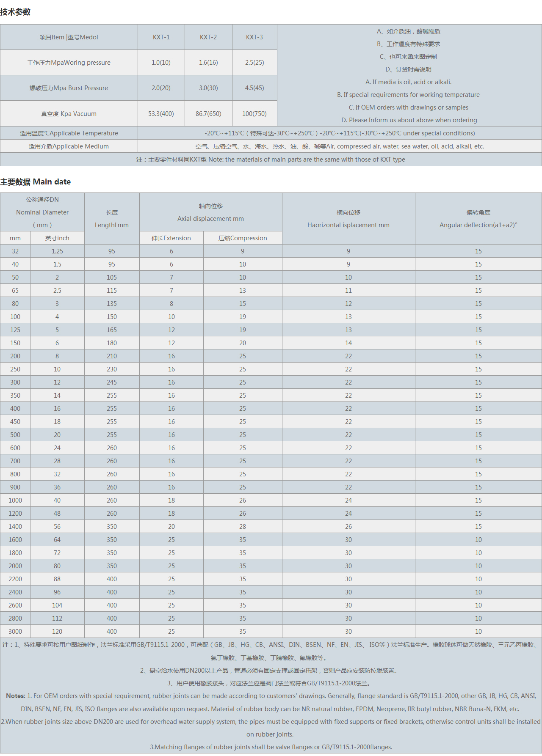Click the vacuum value 100(750) cell
This screenshot has height=756, width=542.
click(254, 114)
